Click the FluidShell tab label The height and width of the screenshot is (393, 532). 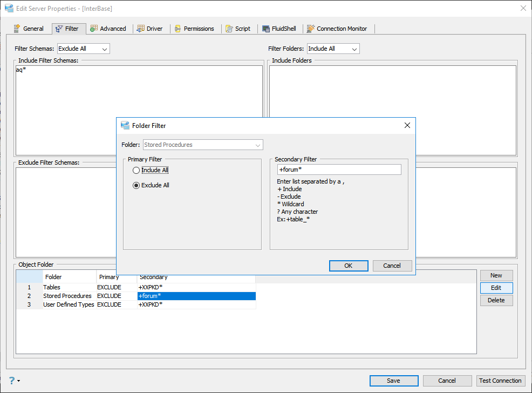[x=284, y=29]
